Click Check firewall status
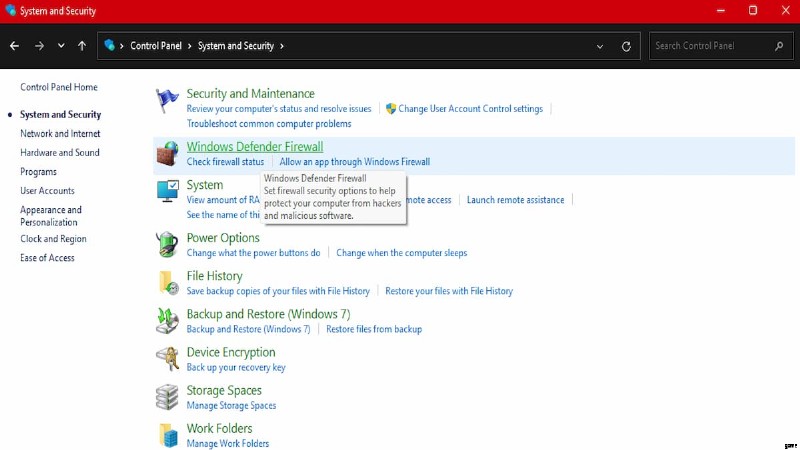Screen dimensions: 800x450 pos(225,162)
